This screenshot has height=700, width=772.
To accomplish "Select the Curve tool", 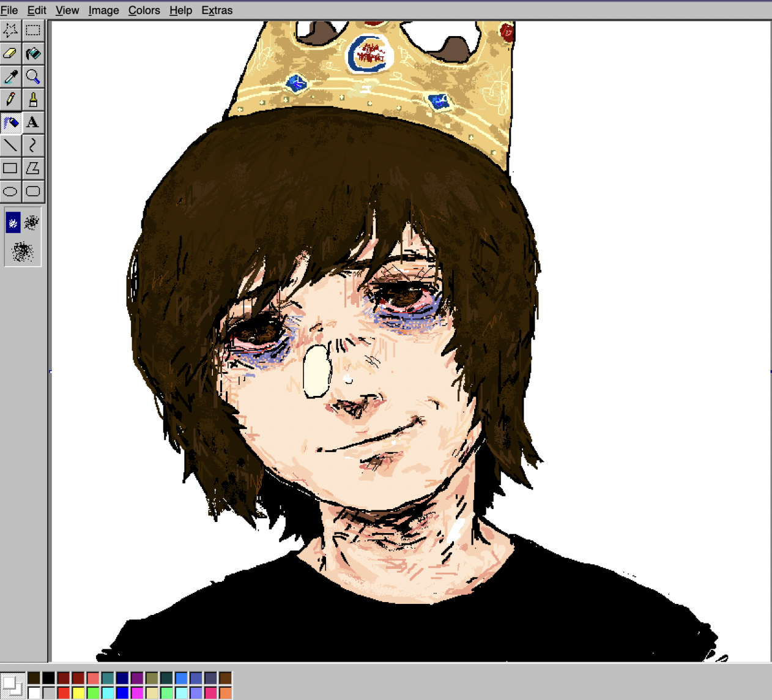I will point(33,145).
